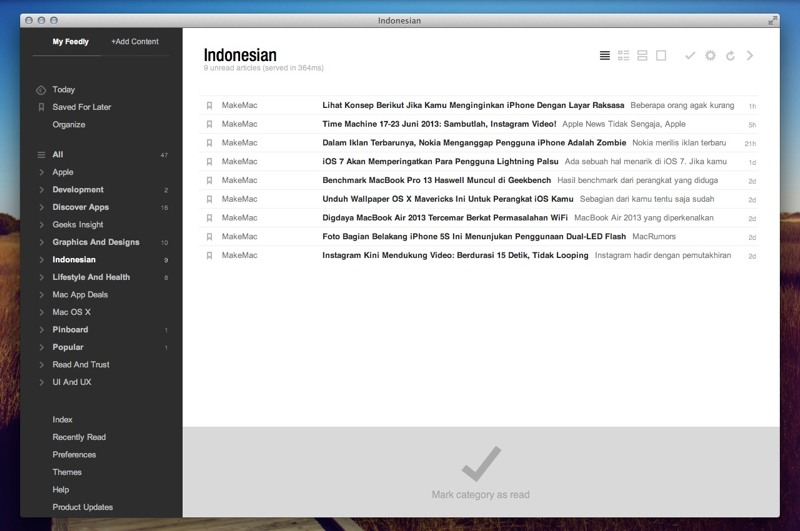The height and width of the screenshot is (531, 800).
Task: Bookmark the Unduh Wallpaper OS X Mavericks article
Action: [209, 199]
